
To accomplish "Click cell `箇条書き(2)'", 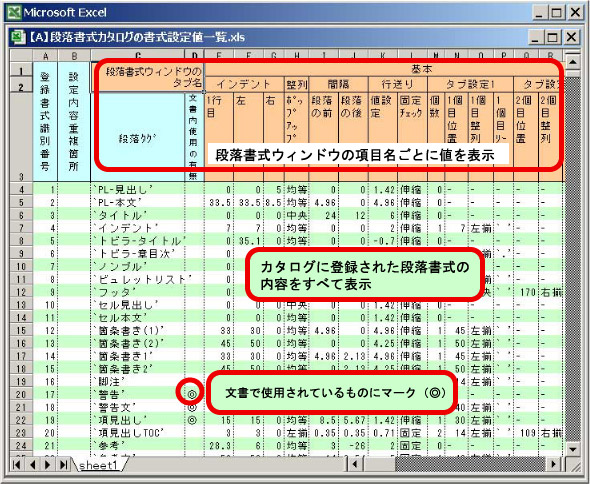I will 138,343.
